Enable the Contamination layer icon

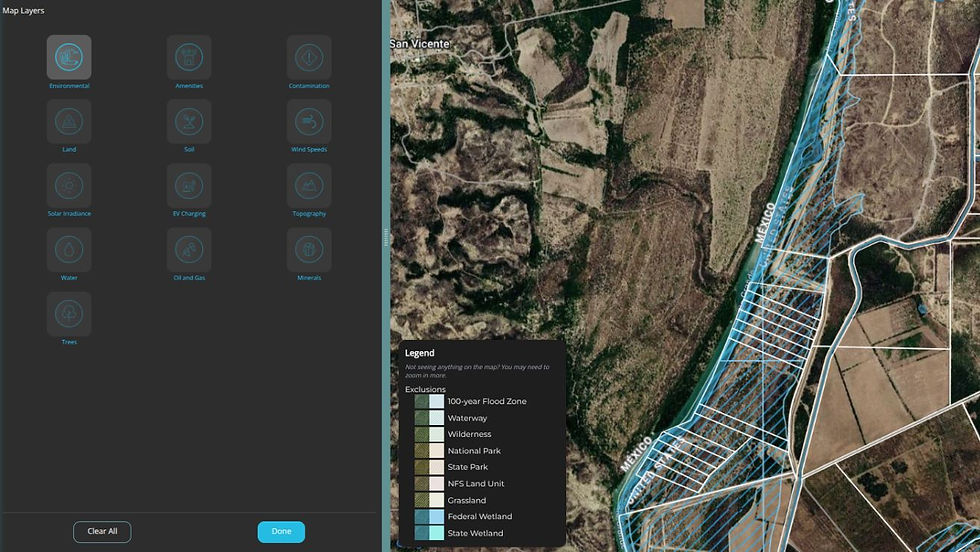(309, 58)
